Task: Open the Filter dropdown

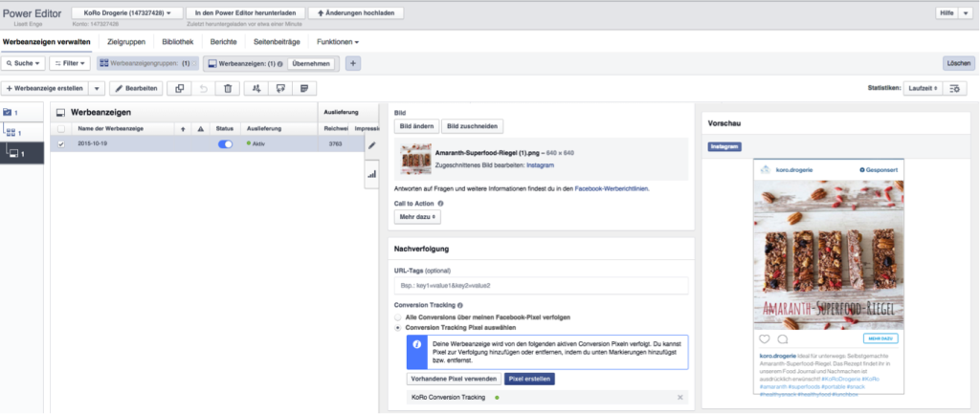Action: click(70, 63)
